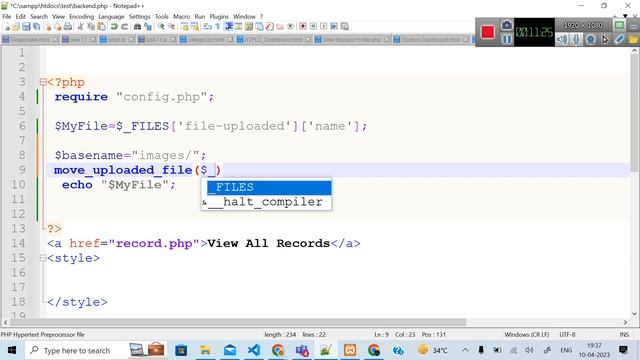The width and height of the screenshot is (640, 360).
Task: Click the Save All toolbar icon
Action: point(36,27)
